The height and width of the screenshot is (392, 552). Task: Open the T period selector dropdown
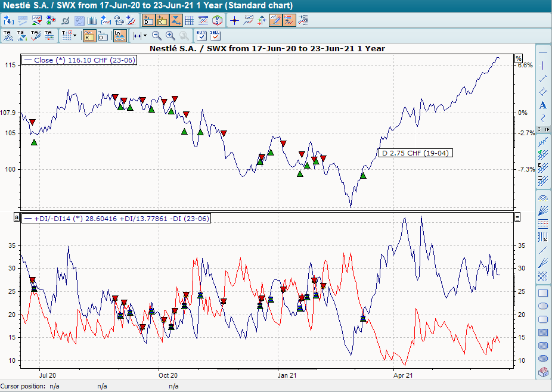point(68,35)
